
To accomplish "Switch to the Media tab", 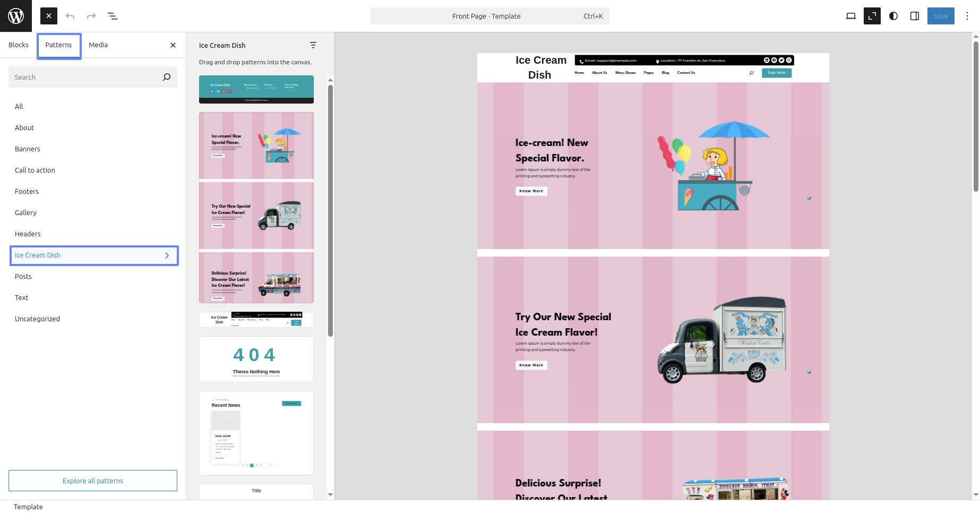I will [x=98, y=45].
